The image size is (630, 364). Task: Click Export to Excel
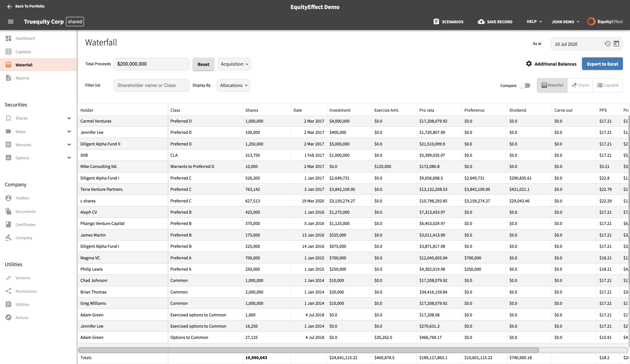click(602, 64)
